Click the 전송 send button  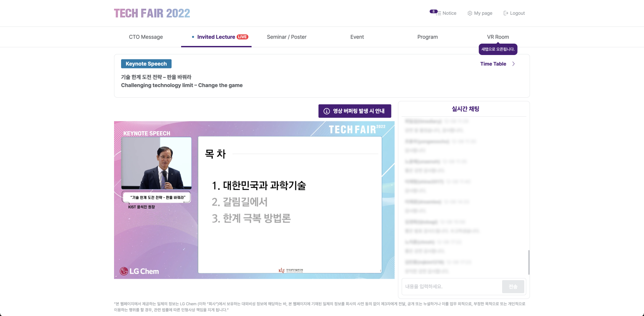coord(513,287)
